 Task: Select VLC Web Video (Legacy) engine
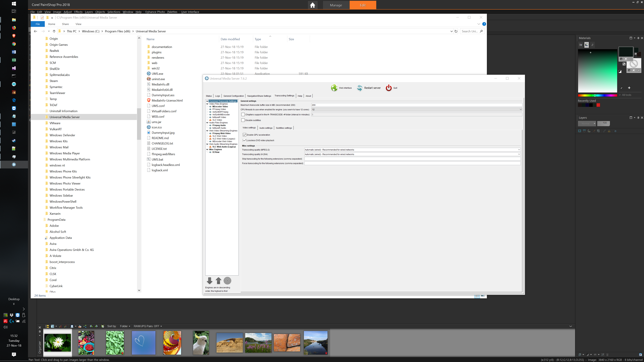click(x=224, y=139)
